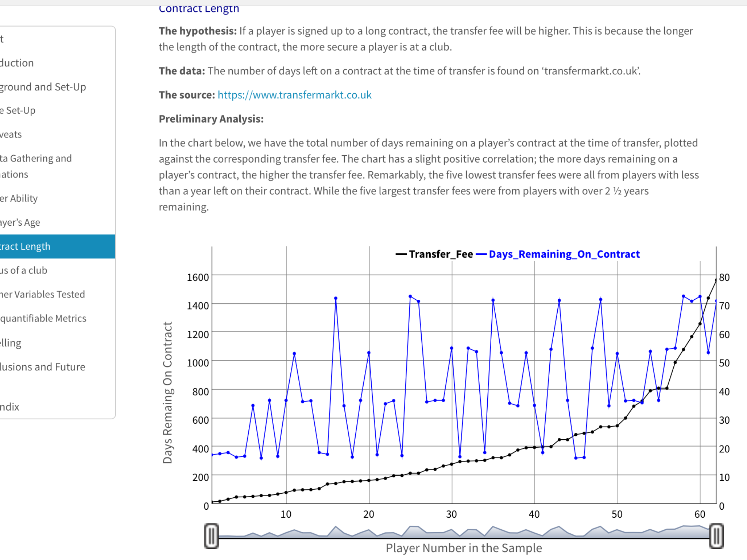Click the 'Player Number in the Sample' axis label

click(x=464, y=548)
